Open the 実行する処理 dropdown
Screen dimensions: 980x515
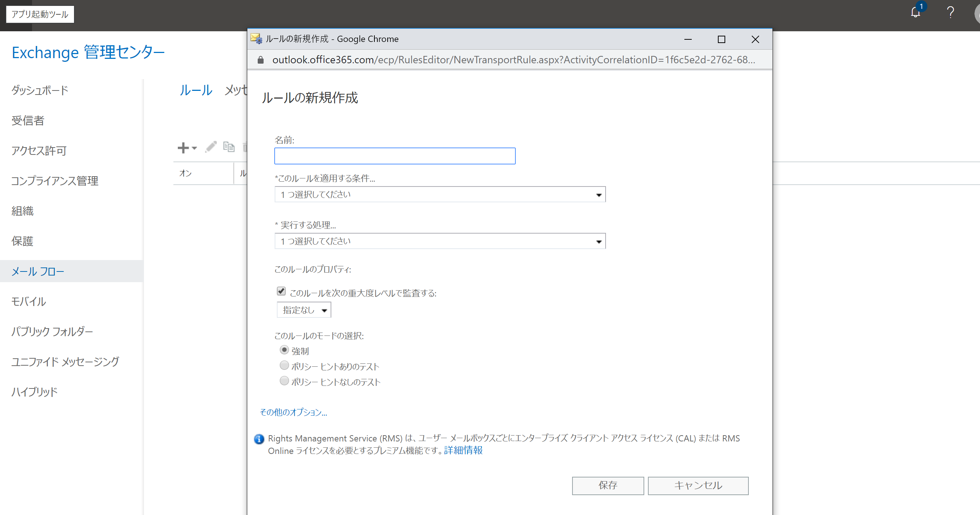click(x=440, y=241)
